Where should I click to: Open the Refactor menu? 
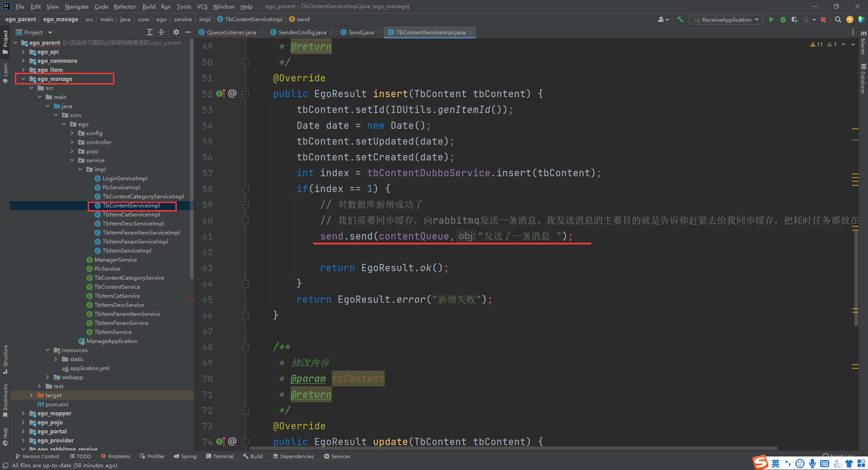[125, 6]
